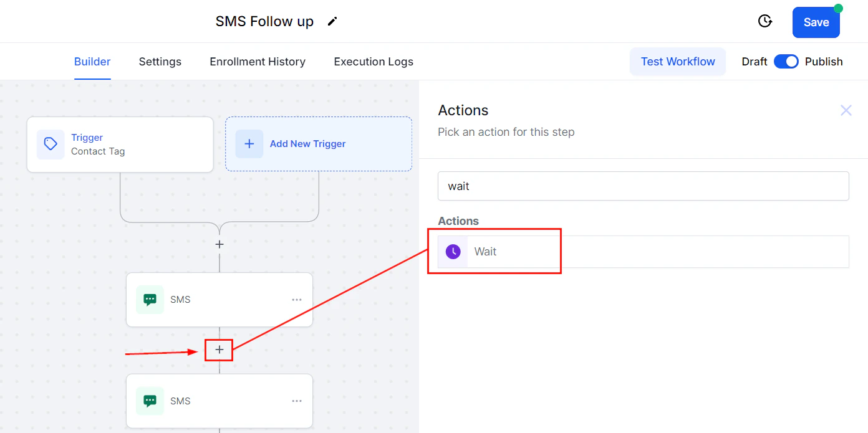Click the action search field containing wait
The width and height of the screenshot is (868, 433).
point(643,186)
